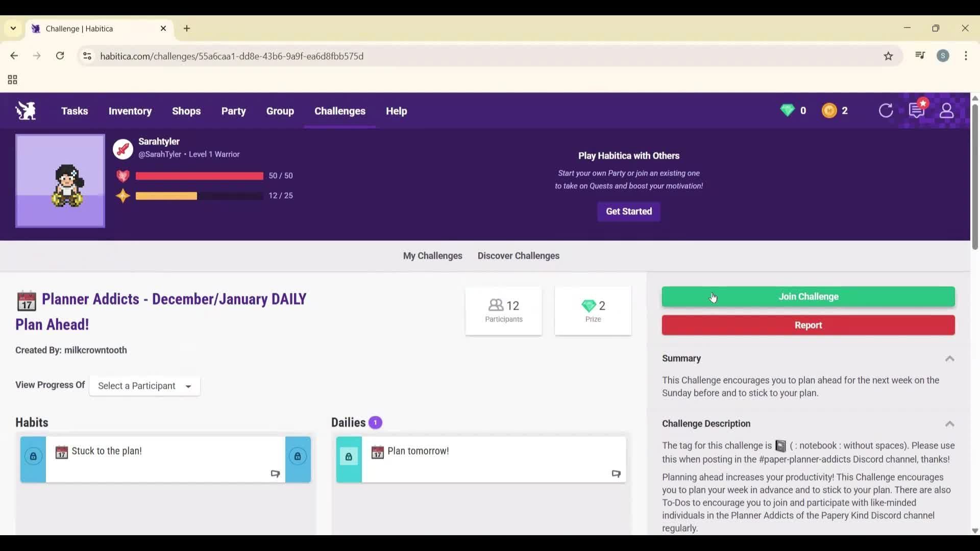Collapse the Challenge Description section

949,424
